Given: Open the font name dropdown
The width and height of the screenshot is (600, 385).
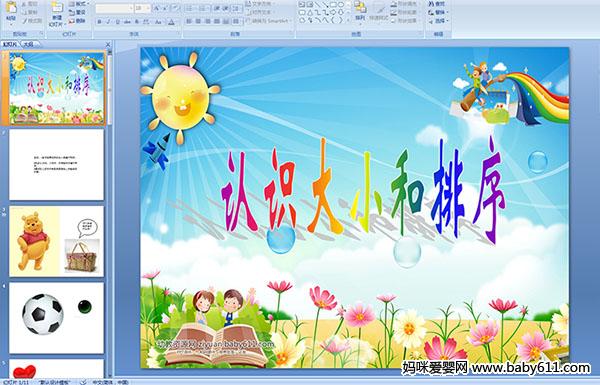Looking at the screenshot, I should (114, 8).
